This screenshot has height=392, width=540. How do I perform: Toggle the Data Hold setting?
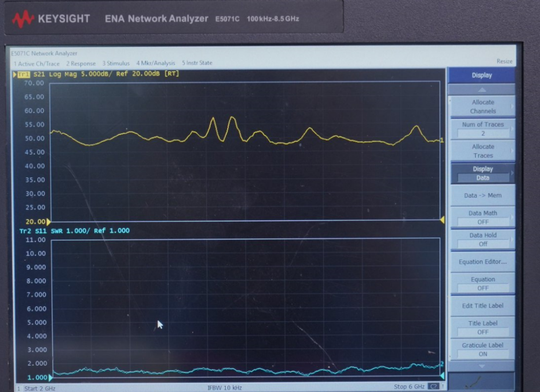482,239
